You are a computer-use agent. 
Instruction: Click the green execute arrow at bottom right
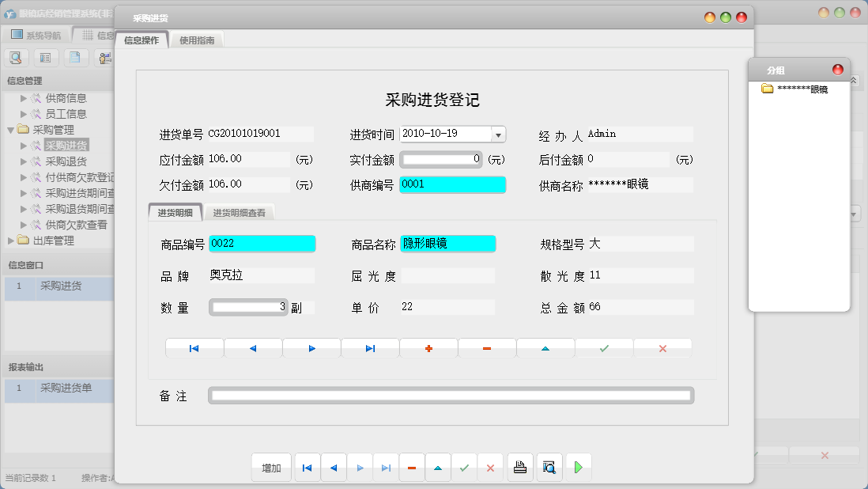[579, 467]
